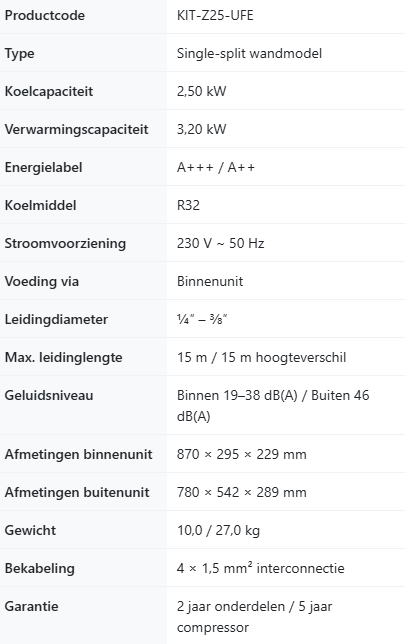Screen dimensions: 411x644
Task: Select the Leidingdiameter fraction value
Action: (202, 319)
